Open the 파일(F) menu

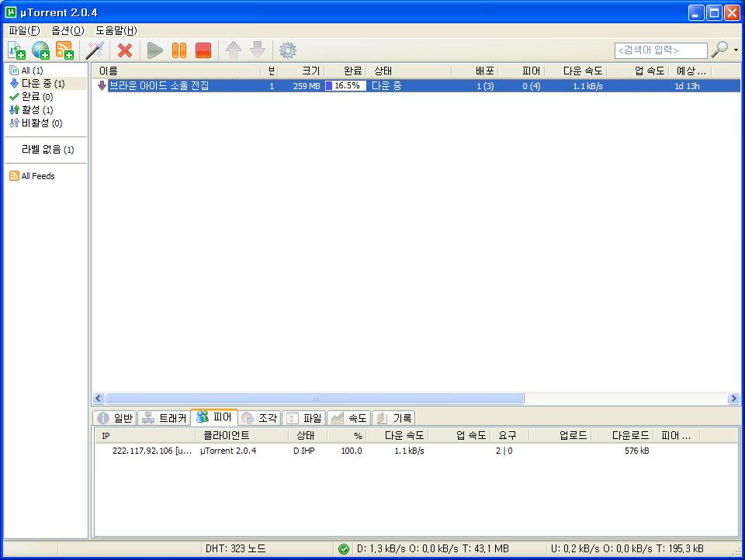pyautogui.click(x=24, y=30)
